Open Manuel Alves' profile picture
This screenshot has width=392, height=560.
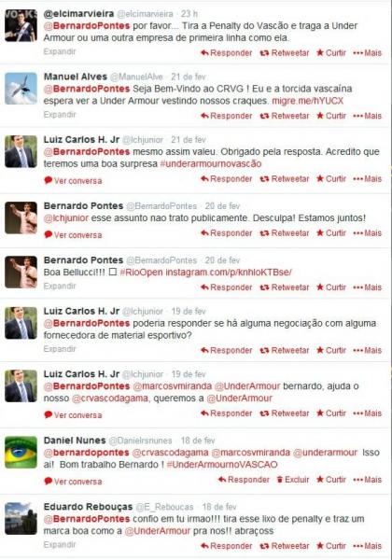tap(21, 89)
